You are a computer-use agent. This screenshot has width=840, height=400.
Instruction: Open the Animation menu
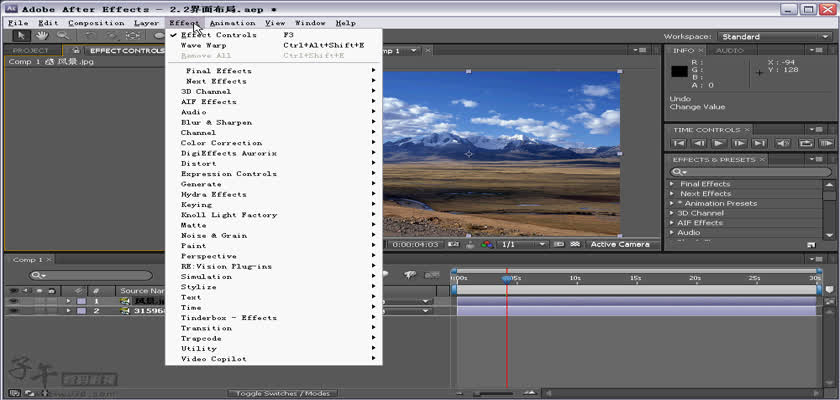232,23
